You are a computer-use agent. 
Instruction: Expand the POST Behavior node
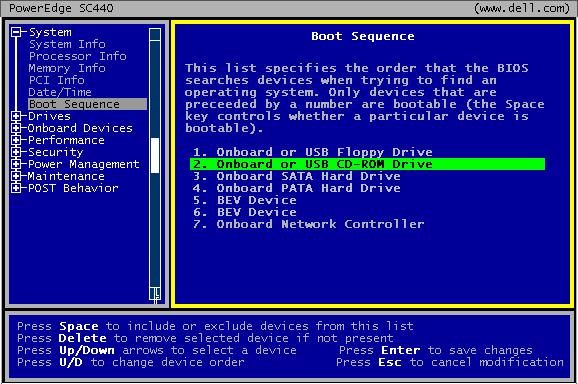[x=16, y=188]
